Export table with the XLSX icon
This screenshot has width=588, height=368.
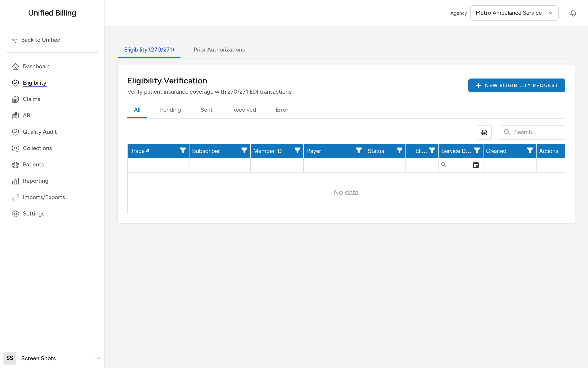coord(484,132)
